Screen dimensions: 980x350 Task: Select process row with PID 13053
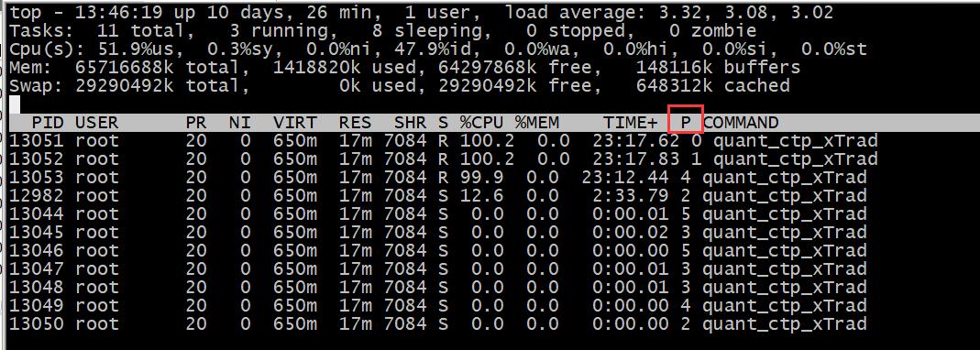click(x=437, y=178)
